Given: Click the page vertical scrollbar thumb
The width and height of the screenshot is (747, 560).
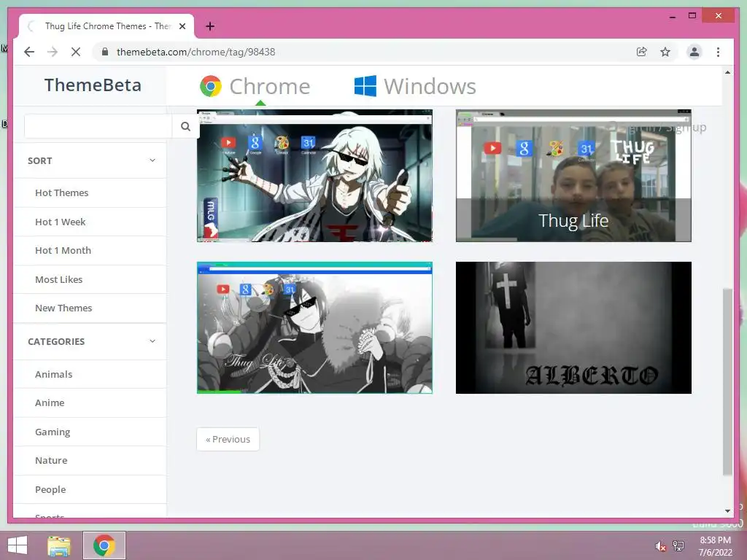Looking at the screenshot, I should click(727, 381).
